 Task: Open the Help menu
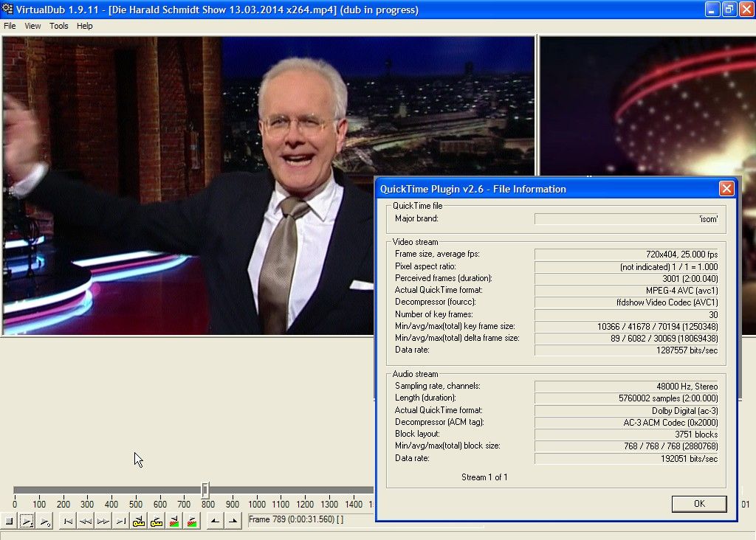click(x=85, y=26)
